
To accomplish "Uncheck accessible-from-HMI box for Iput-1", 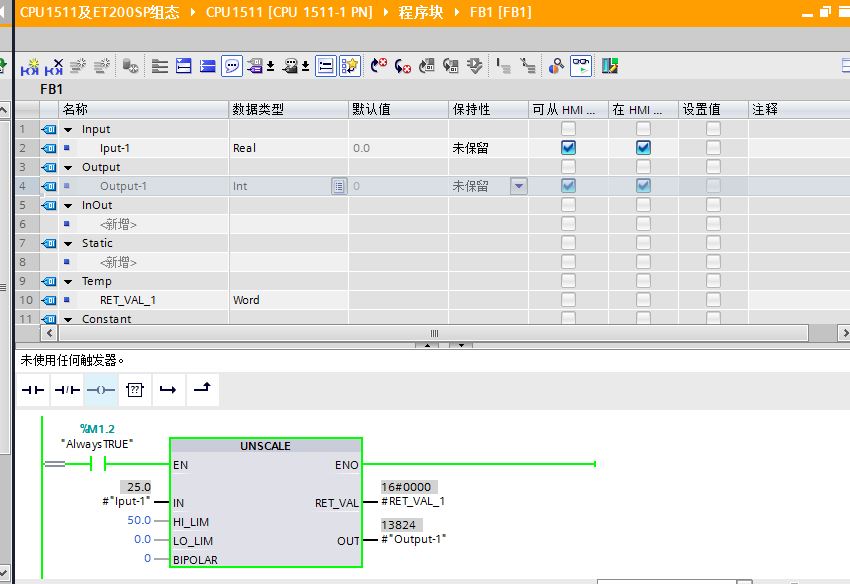I will [x=568, y=147].
